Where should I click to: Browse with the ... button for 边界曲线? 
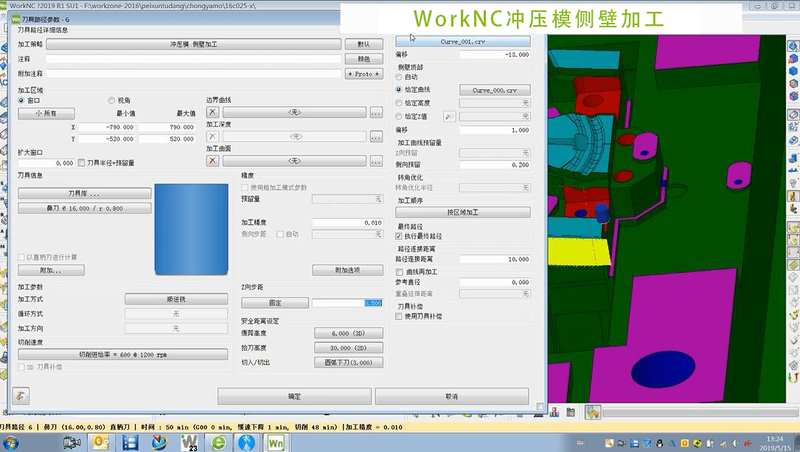pos(377,112)
